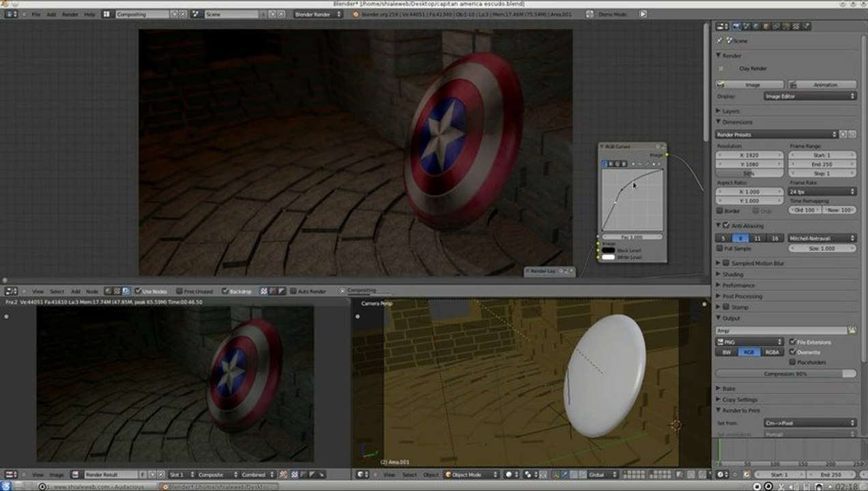Open the Render Presets dropdown
Image resolution: width=868 pixels, height=491 pixels.
pyautogui.click(x=777, y=134)
